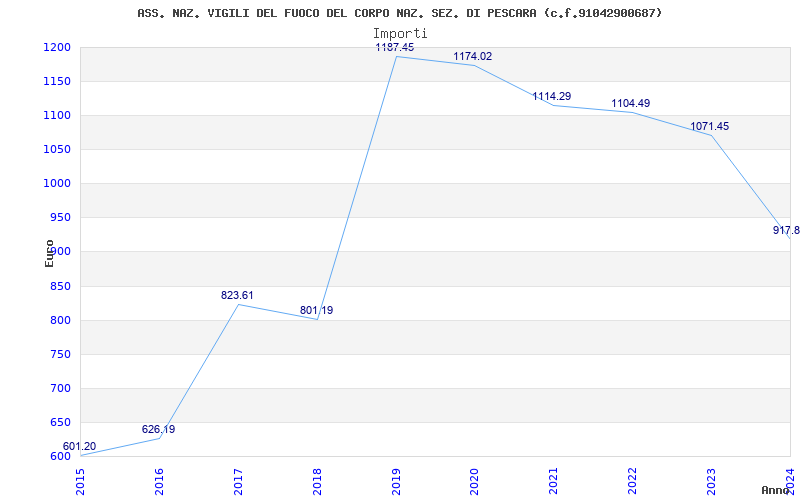Click x-axis year 2018
This screenshot has width=800, height=500.
pos(317,481)
